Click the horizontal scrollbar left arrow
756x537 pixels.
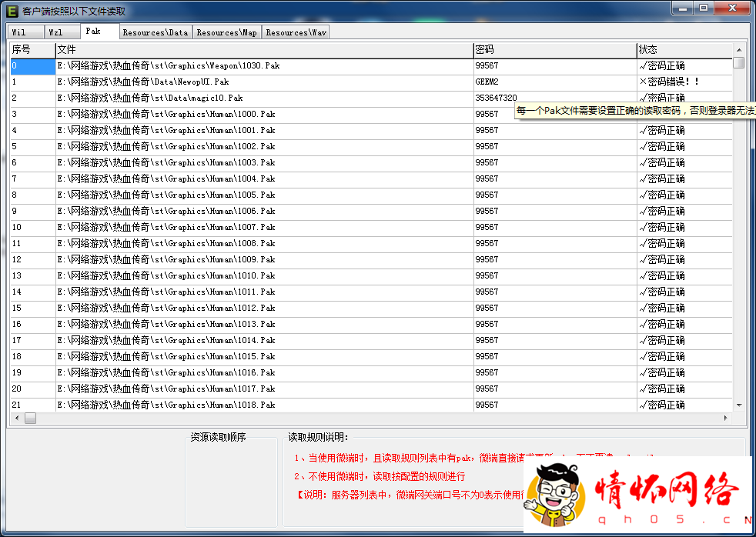coord(17,418)
